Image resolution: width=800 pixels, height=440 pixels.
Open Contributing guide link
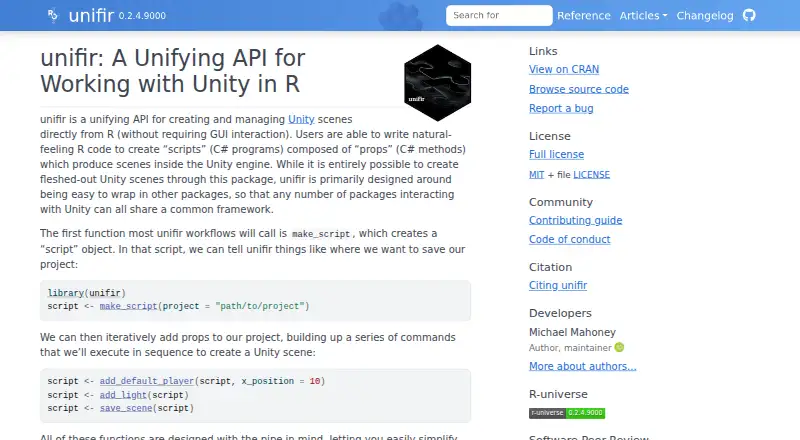576,220
